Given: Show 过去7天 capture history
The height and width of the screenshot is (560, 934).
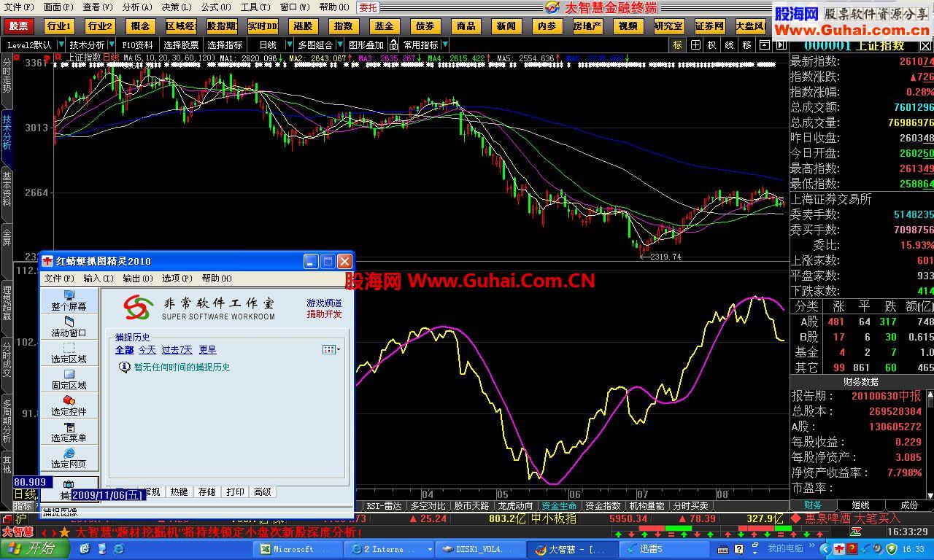Looking at the screenshot, I should pos(177,350).
